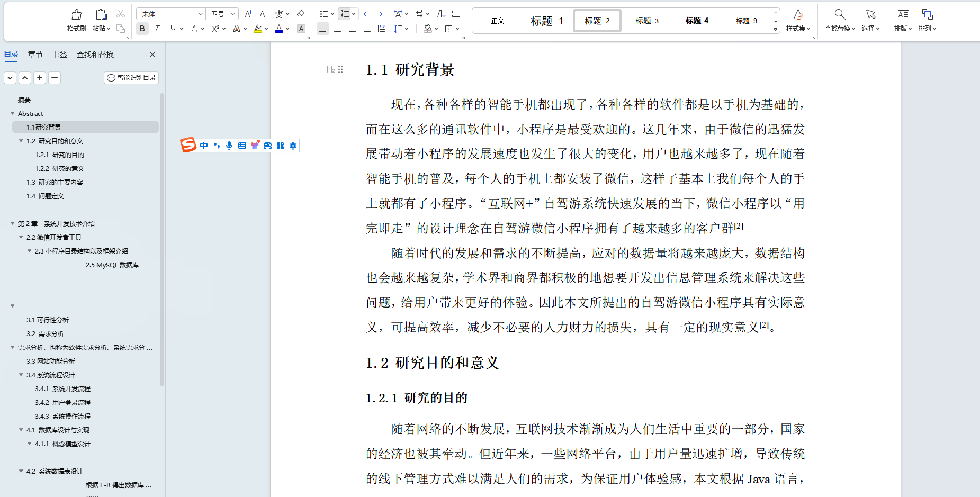The image size is (980, 497).
Task: Open the font size 四号 combo box
Action: pyautogui.click(x=222, y=14)
